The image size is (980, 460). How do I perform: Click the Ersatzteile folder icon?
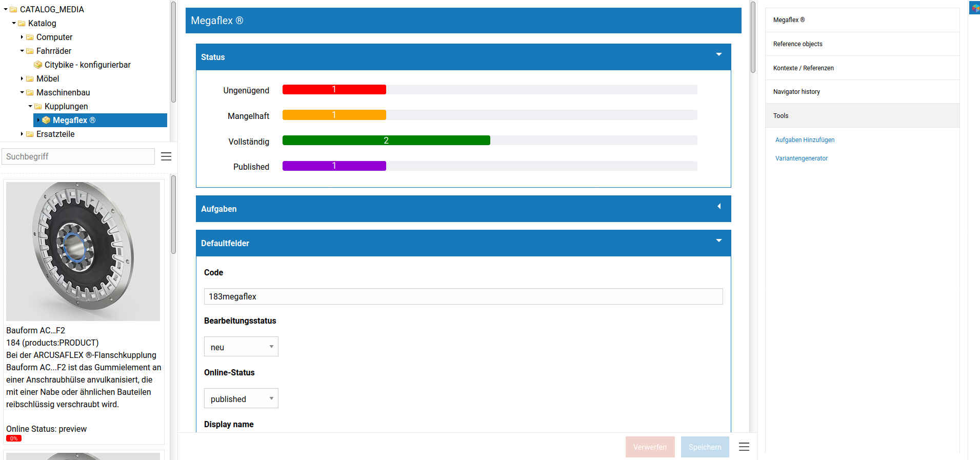coord(30,134)
